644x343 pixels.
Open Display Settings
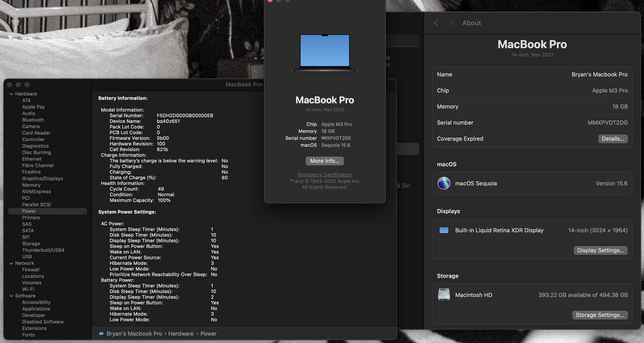[x=600, y=250]
